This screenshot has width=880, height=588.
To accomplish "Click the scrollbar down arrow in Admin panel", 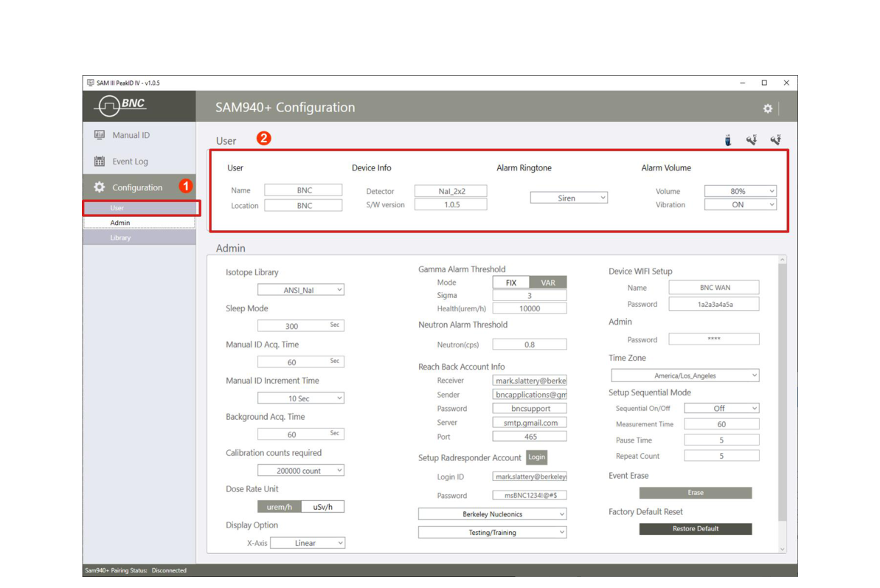I will click(x=783, y=550).
